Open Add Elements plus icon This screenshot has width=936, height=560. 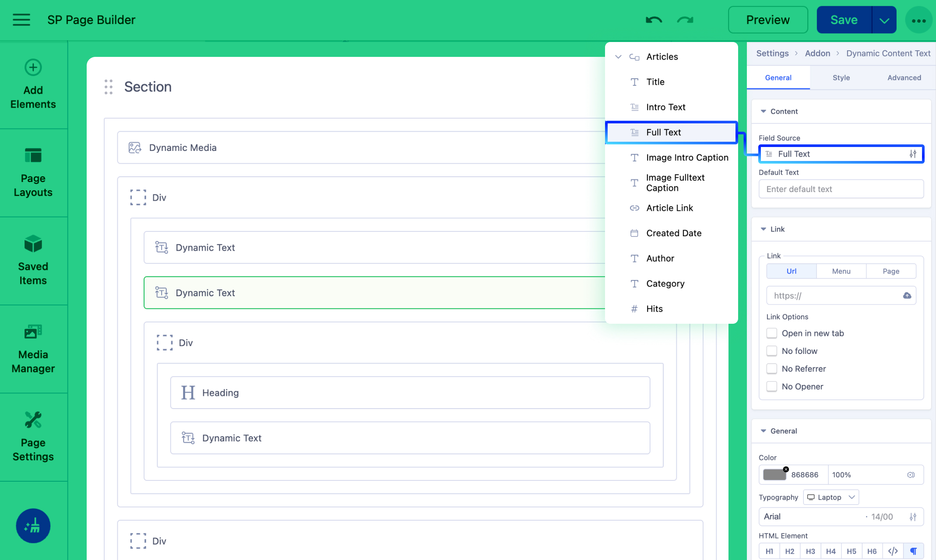33,67
